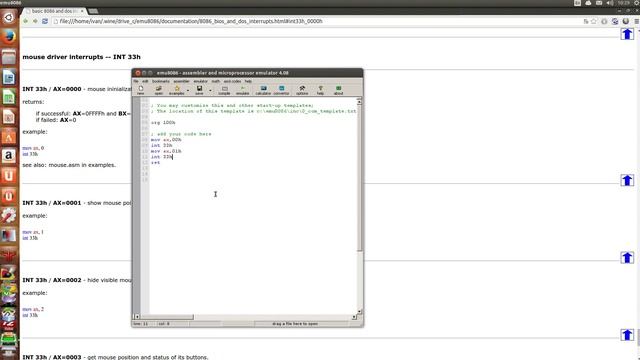This screenshot has height=360, width=640.
Task: Click the 'help' toolbar icon in emu8086
Action: coord(320,90)
